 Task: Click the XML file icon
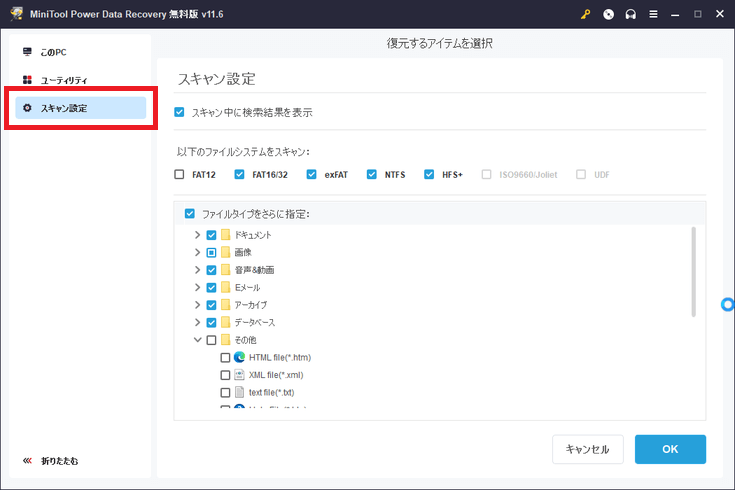click(x=240, y=374)
